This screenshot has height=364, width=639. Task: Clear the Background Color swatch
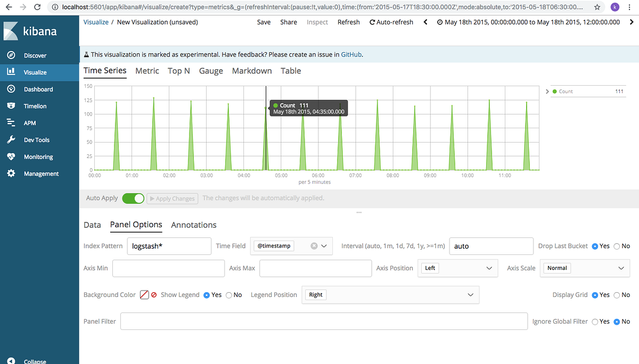[154, 294]
